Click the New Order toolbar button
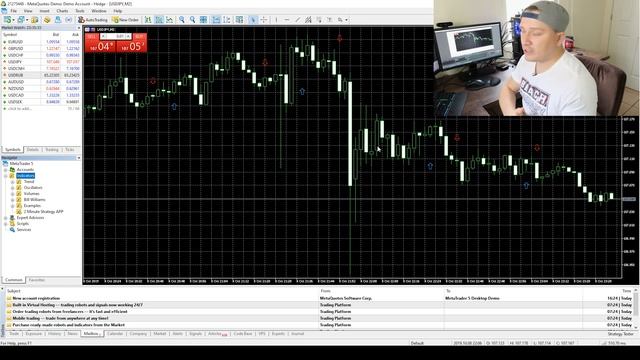Viewport: 640px width, 360px height. click(x=126, y=20)
